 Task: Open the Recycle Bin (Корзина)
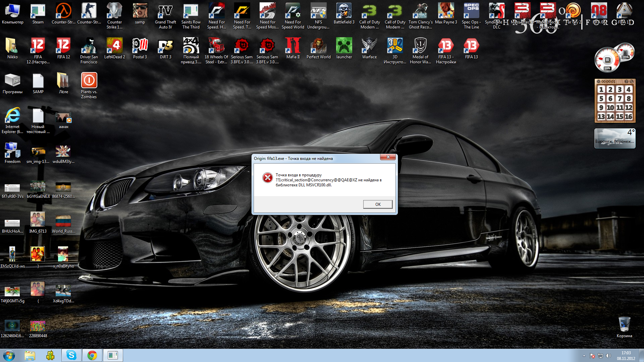(624, 324)
